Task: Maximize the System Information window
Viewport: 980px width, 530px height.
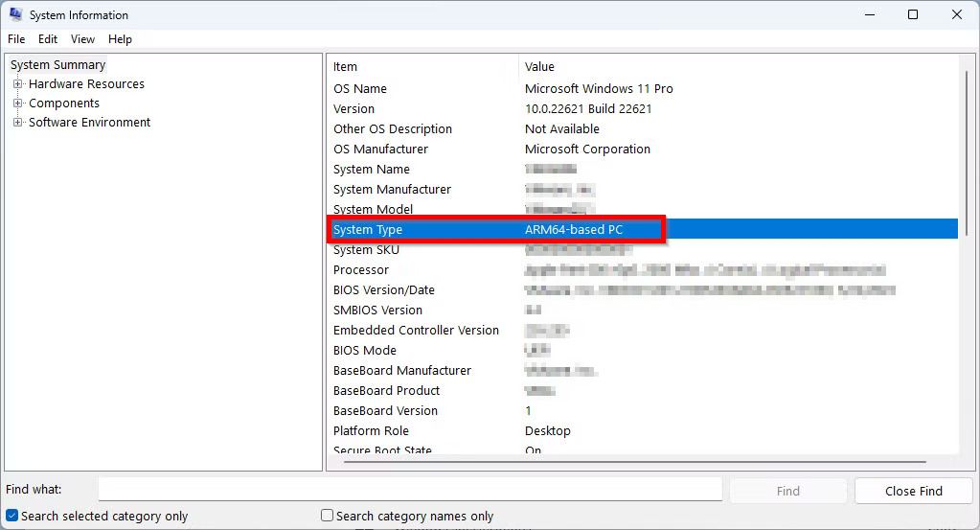Action: [x=913, y=15]
